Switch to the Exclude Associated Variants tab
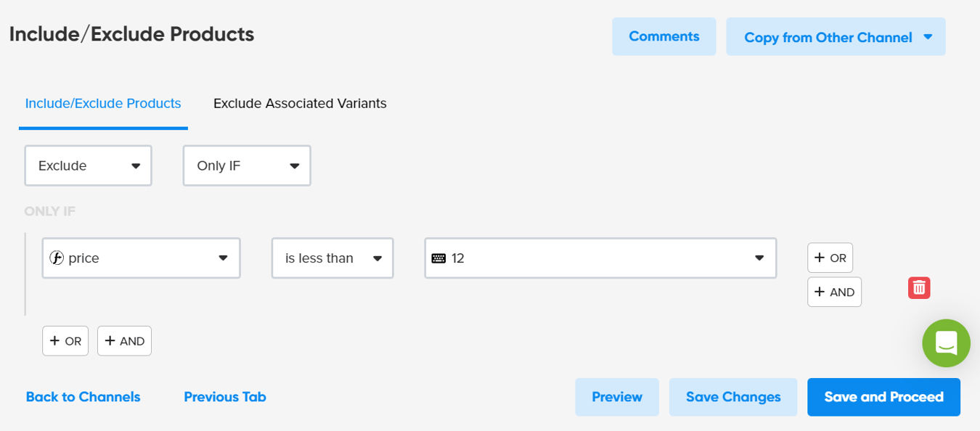Screen dimensions: 980x431 coord(299,103)
